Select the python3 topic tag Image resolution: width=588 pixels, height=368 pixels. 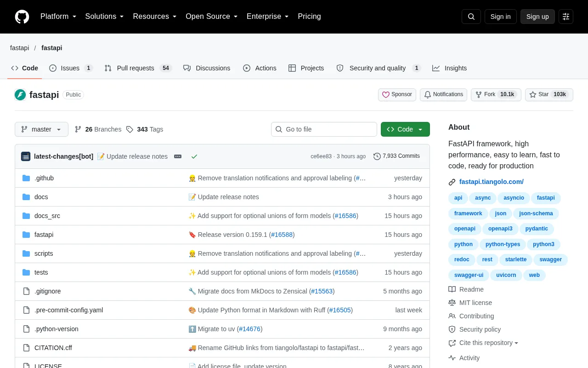(x=543, y=244)
